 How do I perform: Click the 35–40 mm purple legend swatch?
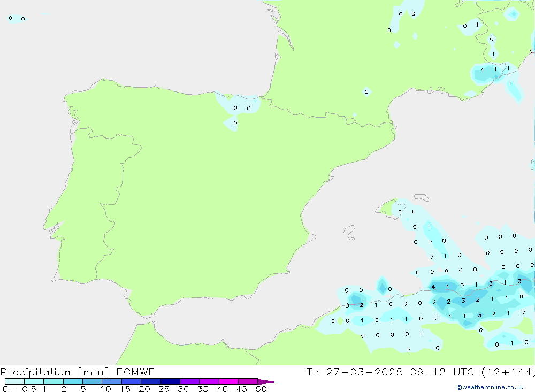tap(209, 381)
